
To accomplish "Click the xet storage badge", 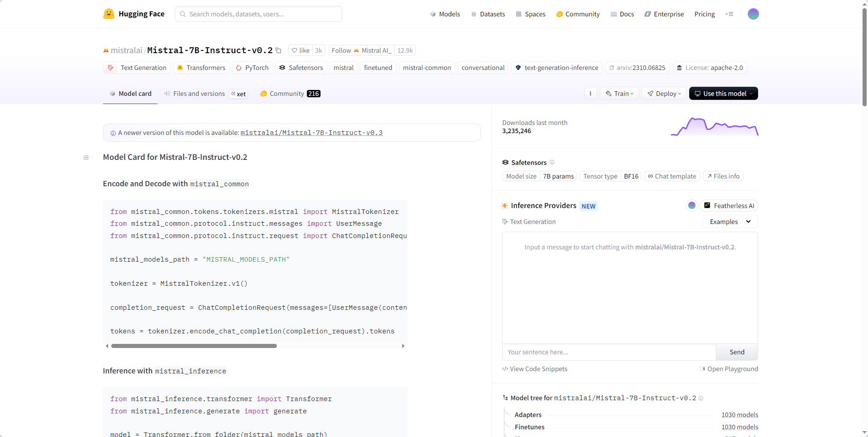I will 238,94.
